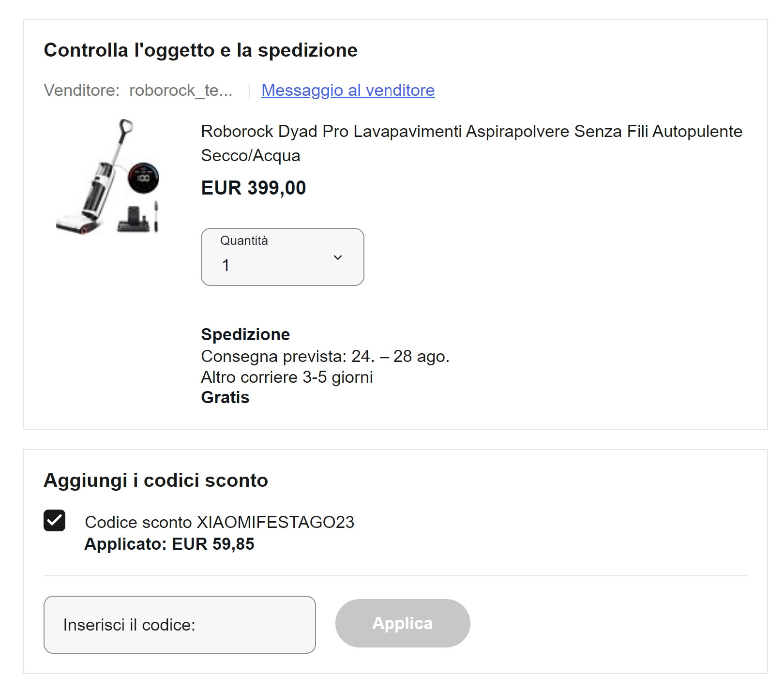Click the selected quantity value 1

coord(226,265)
